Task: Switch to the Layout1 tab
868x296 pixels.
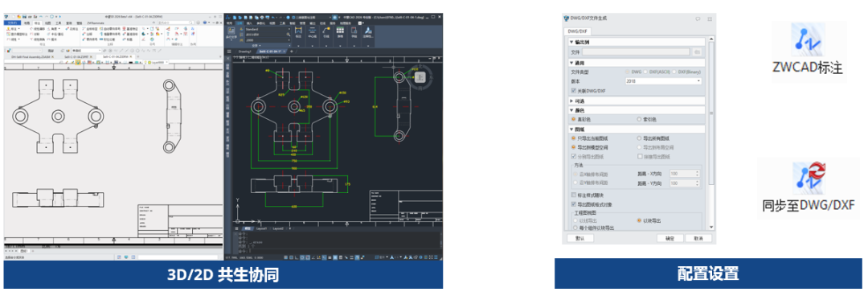Action: pyautogui.click(x=261, y=228)
